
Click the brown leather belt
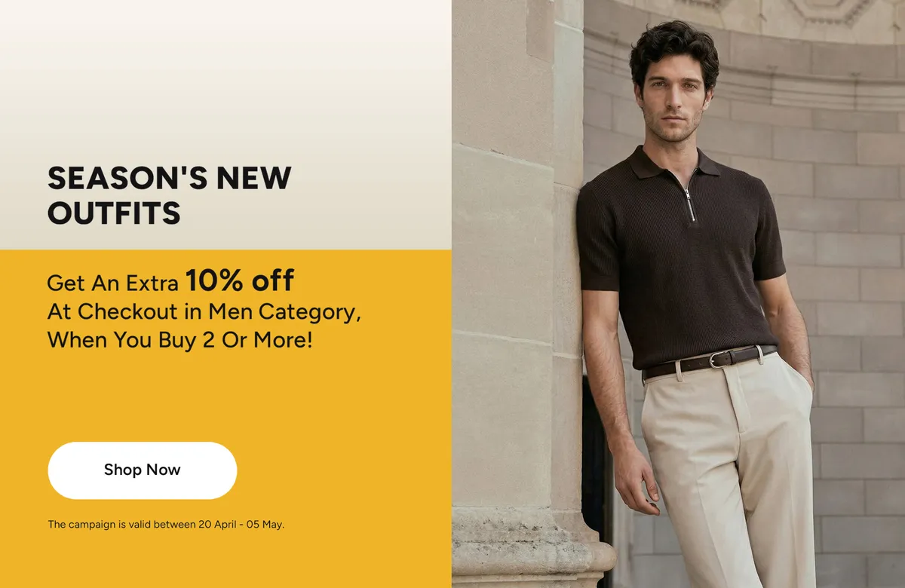pyautogui.click(x=709, y=361)
